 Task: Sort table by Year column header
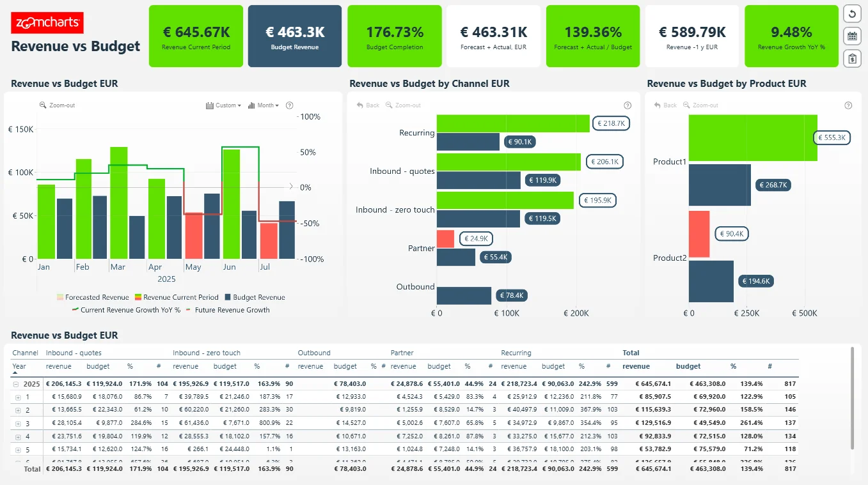[x=19, y=367]
